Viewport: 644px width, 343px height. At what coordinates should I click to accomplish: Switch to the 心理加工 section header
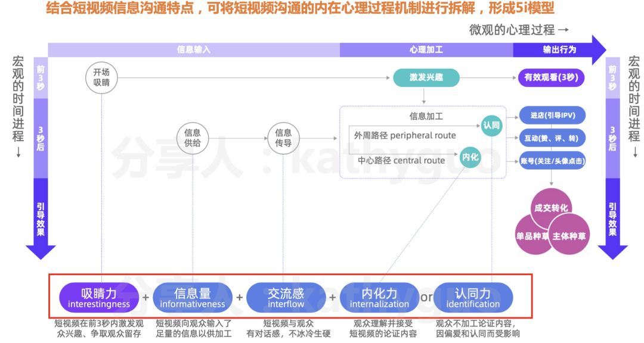click(426, 50)
